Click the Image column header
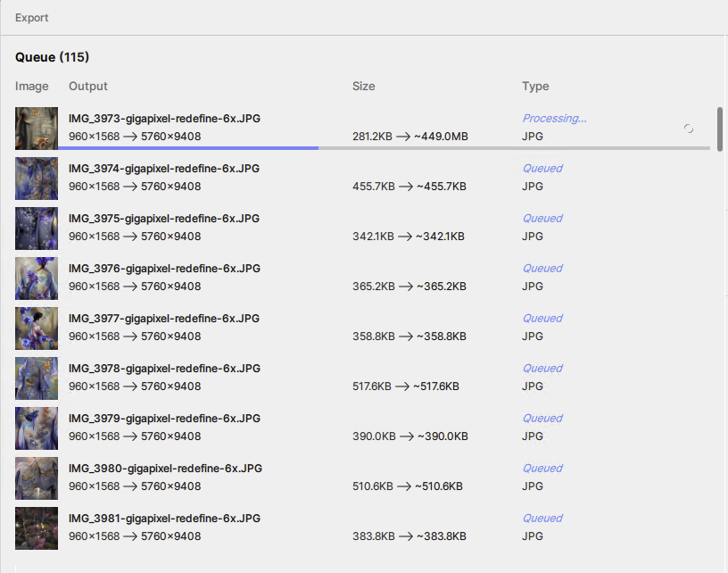 pyautogui.click(x=31, y=86)
